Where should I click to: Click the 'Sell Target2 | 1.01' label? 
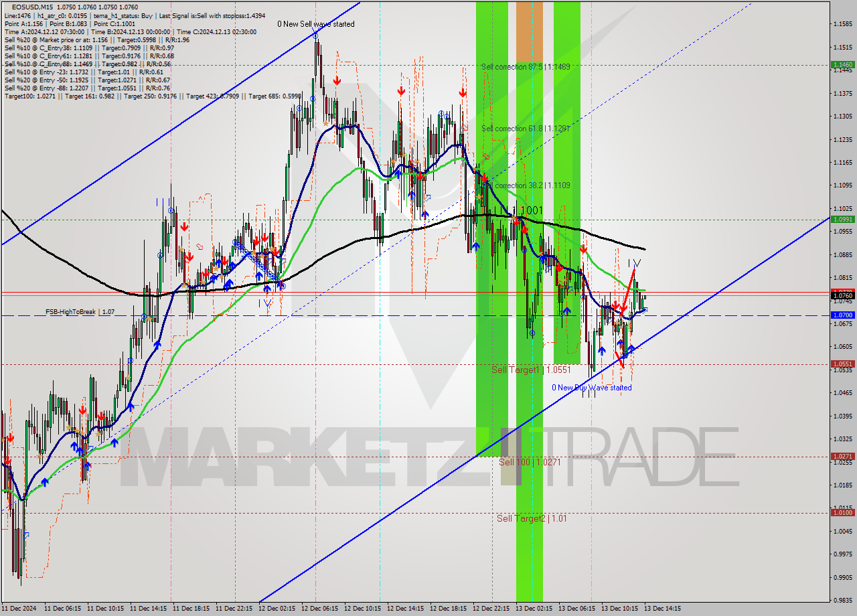pos(532,518)
